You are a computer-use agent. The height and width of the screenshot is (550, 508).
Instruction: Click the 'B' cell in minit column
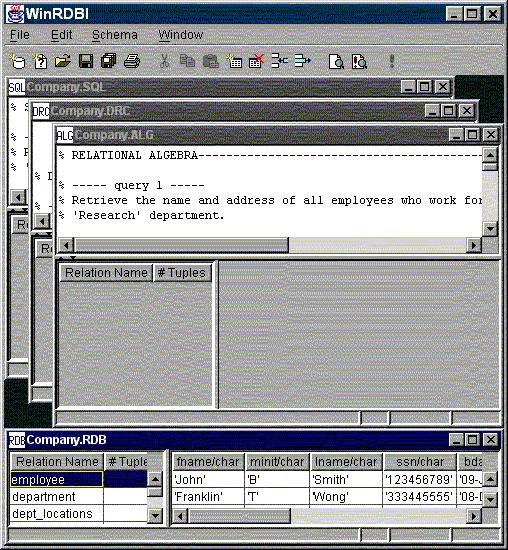277,479
